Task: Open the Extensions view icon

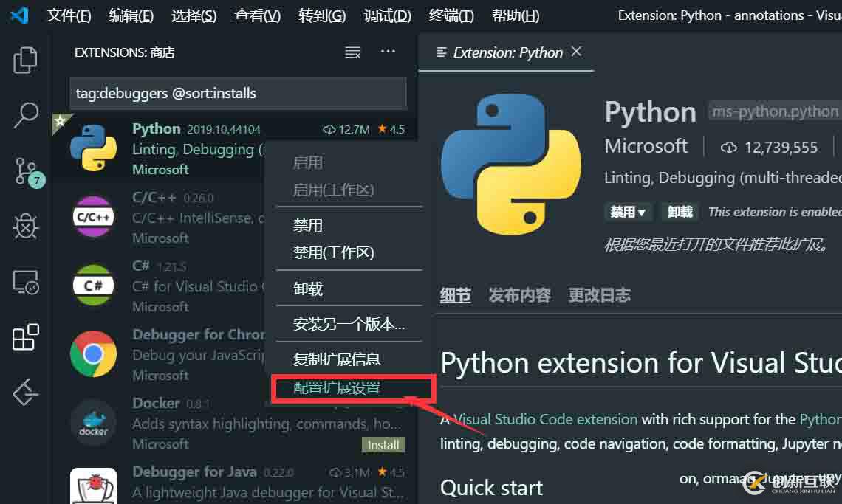Action: pos(25,337)
